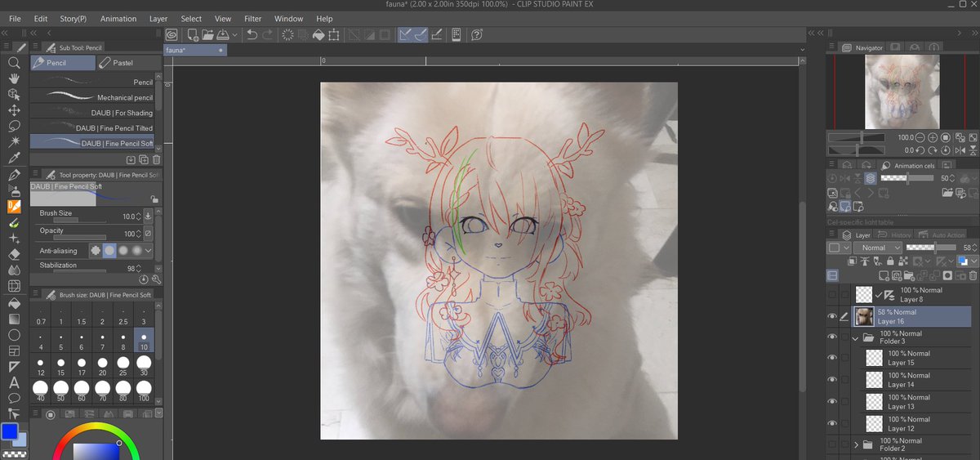
Task: Select the Eraser tool
Action: (14, 254)
